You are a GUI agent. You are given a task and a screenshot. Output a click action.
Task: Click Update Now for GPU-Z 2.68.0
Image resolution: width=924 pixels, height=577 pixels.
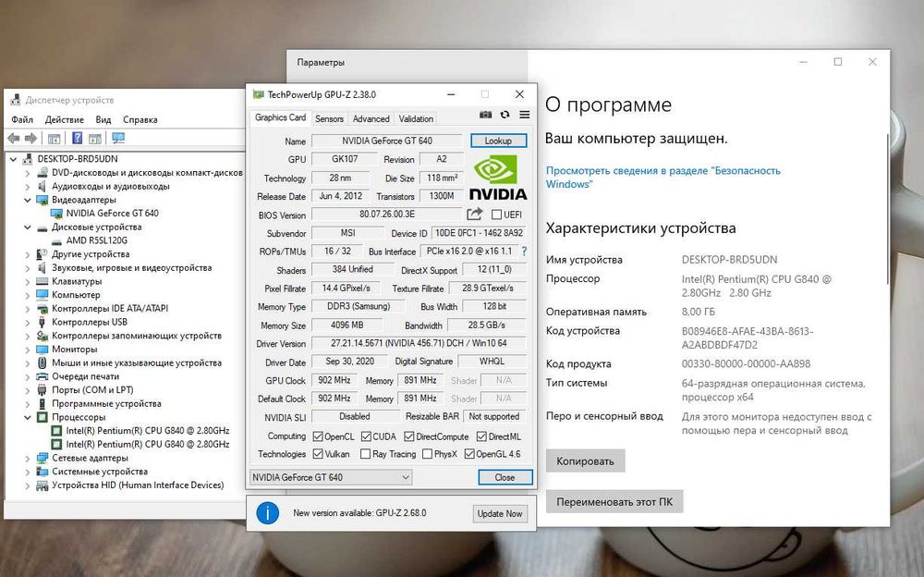500,513
